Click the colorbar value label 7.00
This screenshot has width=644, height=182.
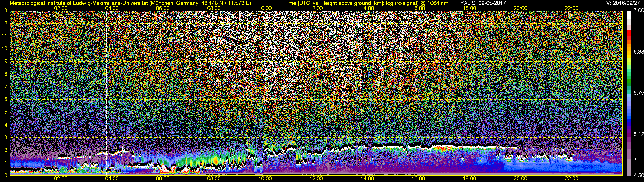(639, 10)
